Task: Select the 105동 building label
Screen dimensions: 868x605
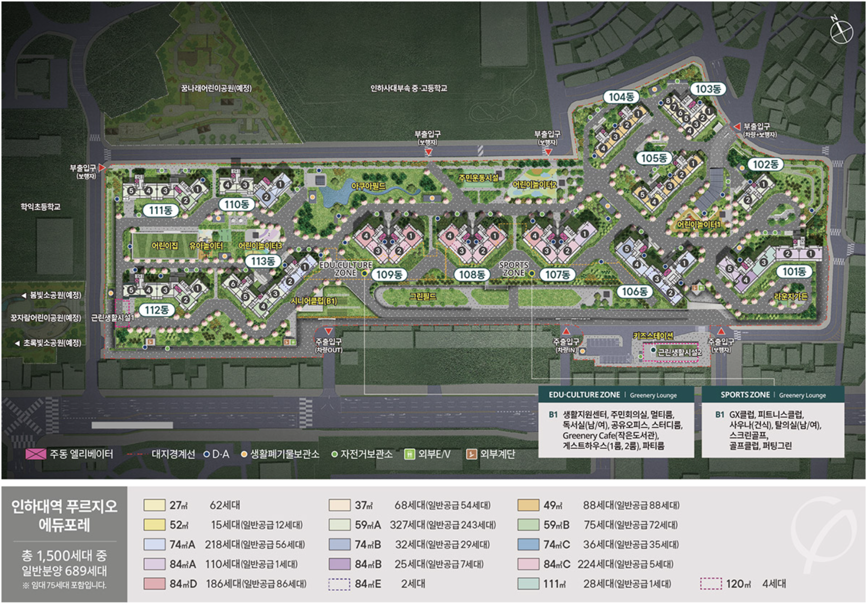Action: (x=654, y=158)
